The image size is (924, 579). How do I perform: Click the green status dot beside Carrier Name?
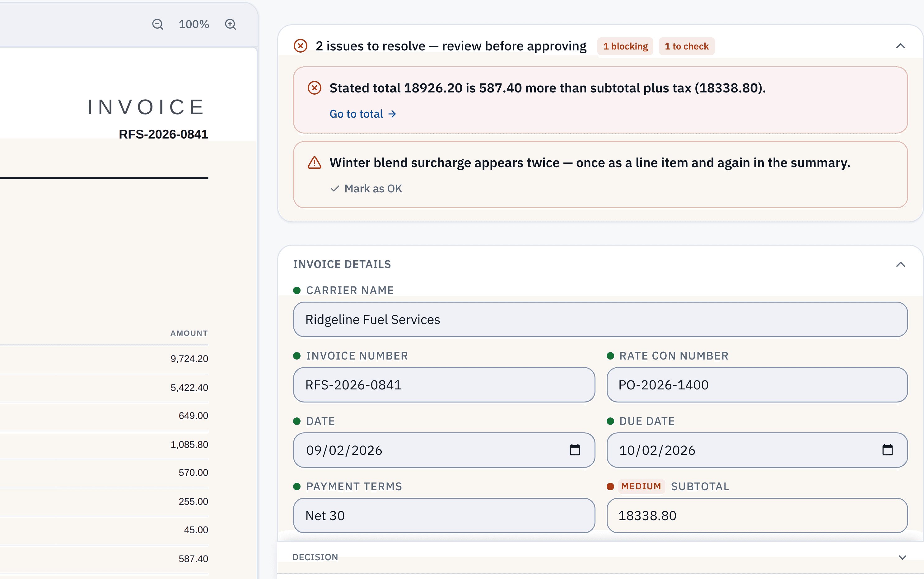tap(296, 290)
